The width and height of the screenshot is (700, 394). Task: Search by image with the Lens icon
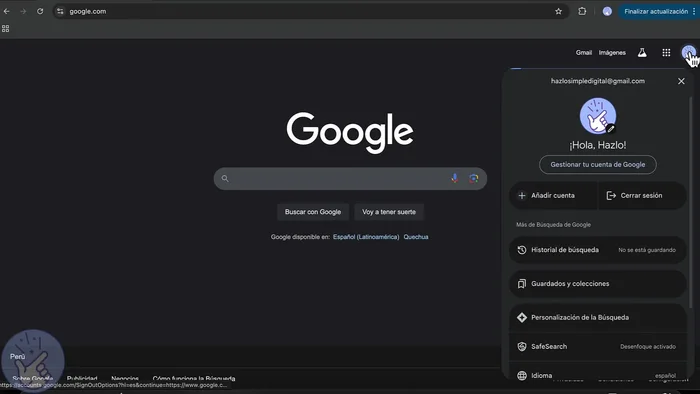coord(474,178)
